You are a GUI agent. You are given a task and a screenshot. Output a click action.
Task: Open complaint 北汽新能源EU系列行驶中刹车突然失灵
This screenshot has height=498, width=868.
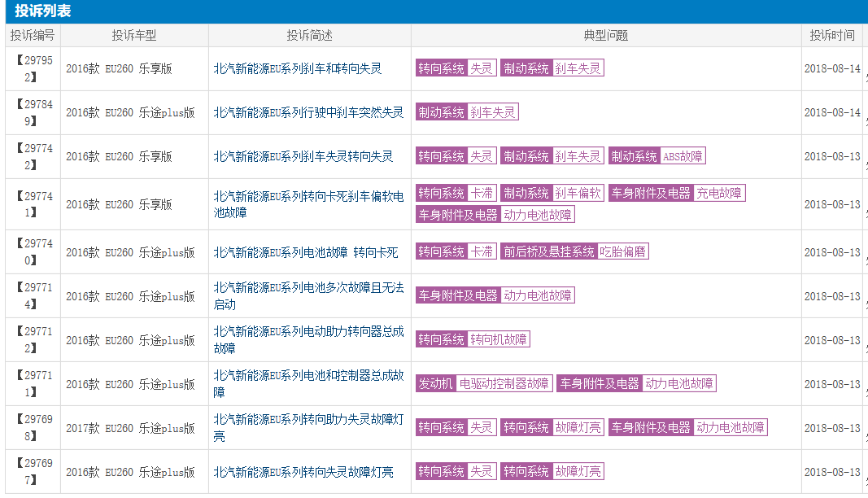[x=309, y=112]
